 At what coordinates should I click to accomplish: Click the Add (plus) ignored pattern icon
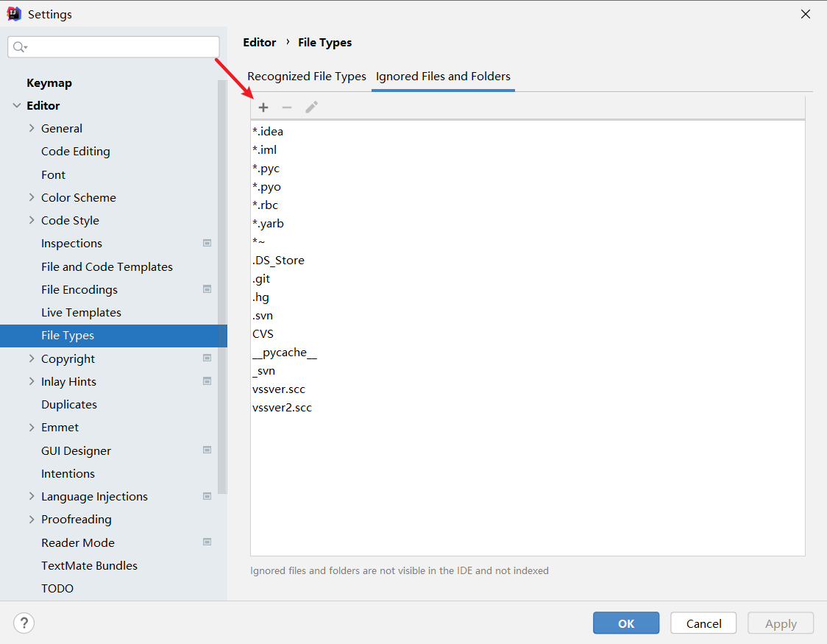click(x=263, y=107)
